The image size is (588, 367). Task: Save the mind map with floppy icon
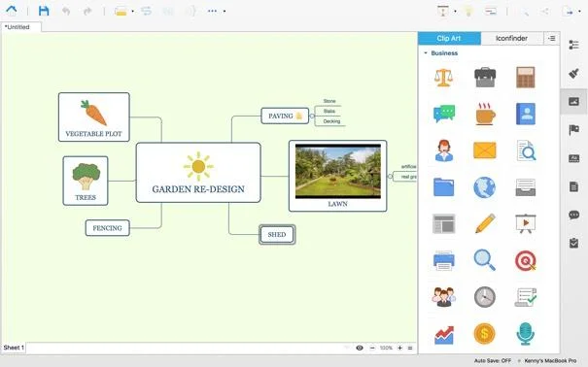point(44,11)
